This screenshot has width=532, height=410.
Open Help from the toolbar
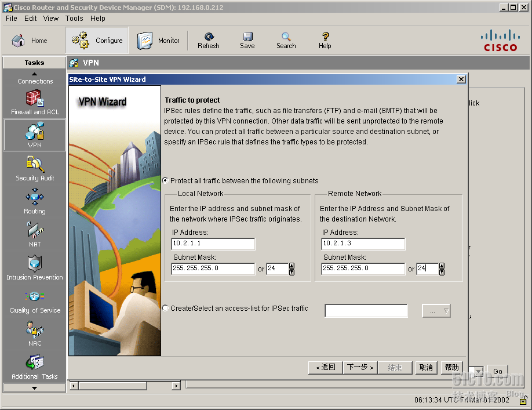pyautogui.click(x=325, y=41)
